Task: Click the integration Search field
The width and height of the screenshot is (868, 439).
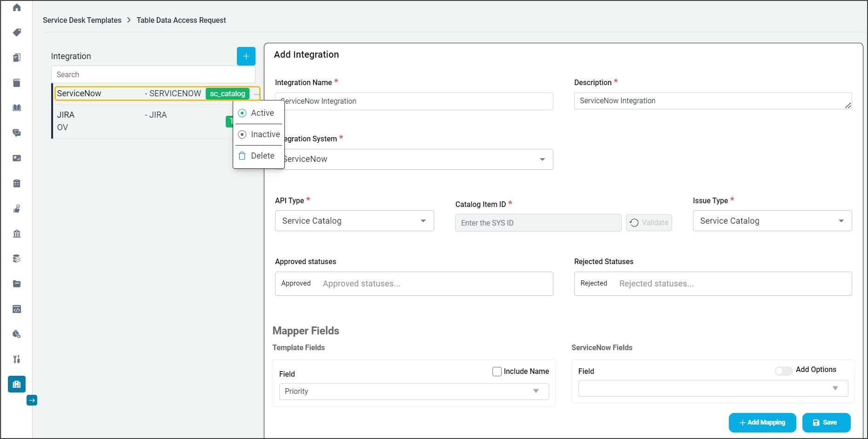Action: coord(153,74)
